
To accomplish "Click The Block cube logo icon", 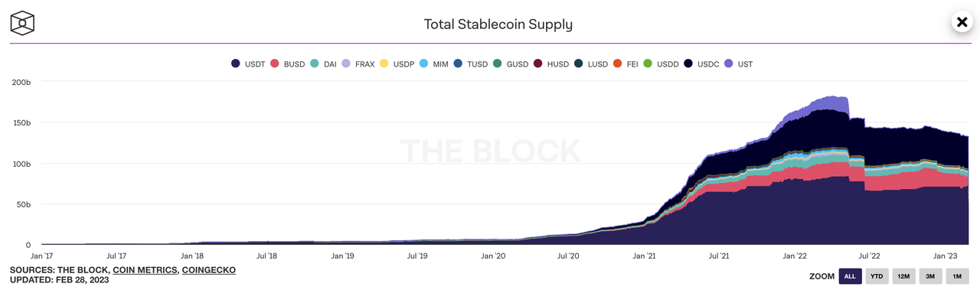I will [22, 23].
